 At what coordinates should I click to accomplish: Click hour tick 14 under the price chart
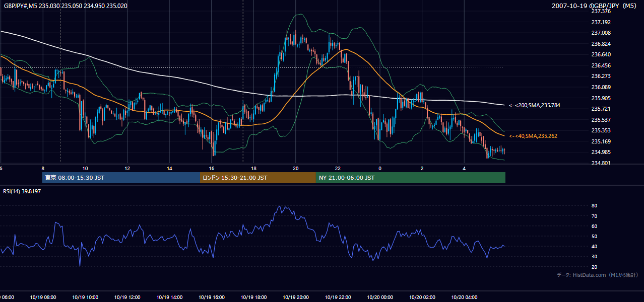[x=170, y=168]
